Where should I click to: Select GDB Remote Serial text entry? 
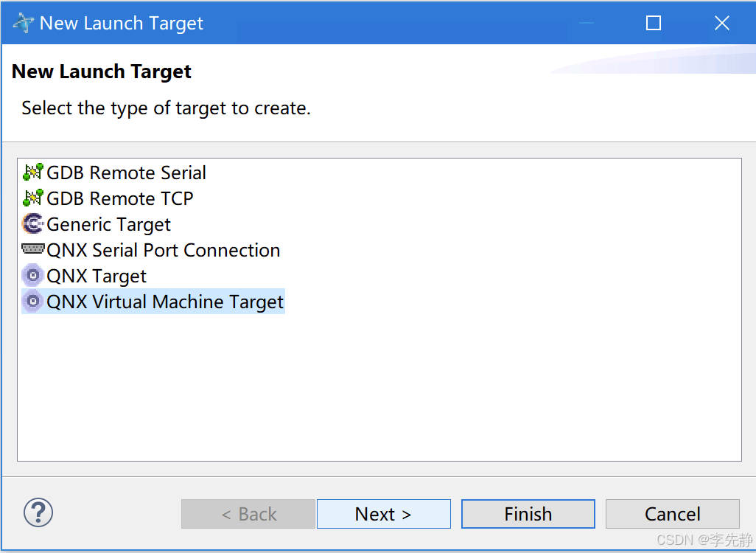[126, 173]
